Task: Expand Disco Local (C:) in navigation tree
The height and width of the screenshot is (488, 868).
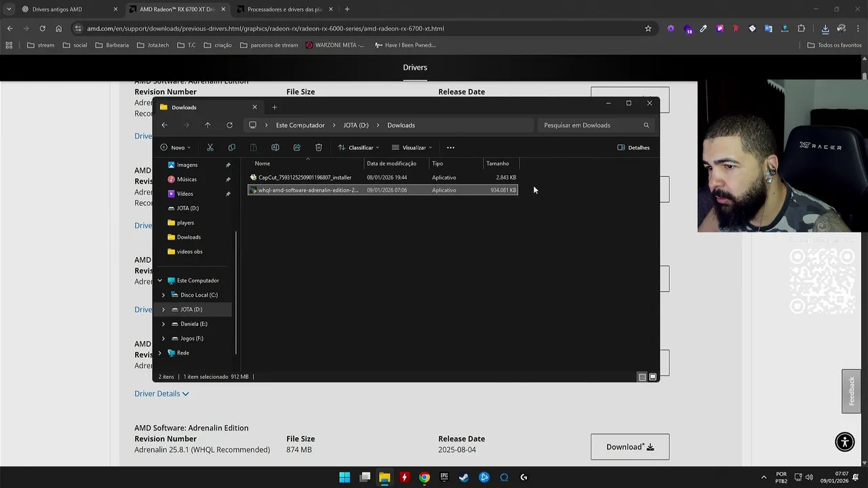Action: tap(163, 295)
